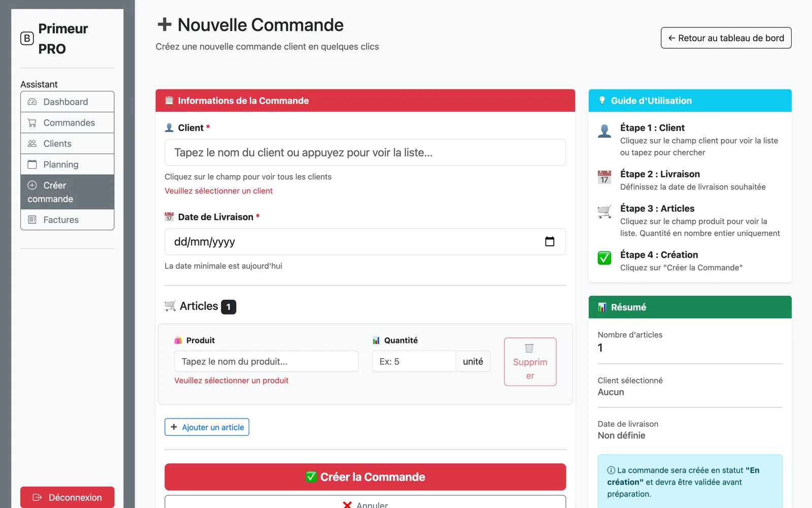812x508 pixels.
Task: Click the Factures document icon in sidebar
Action: coord(32,219)
